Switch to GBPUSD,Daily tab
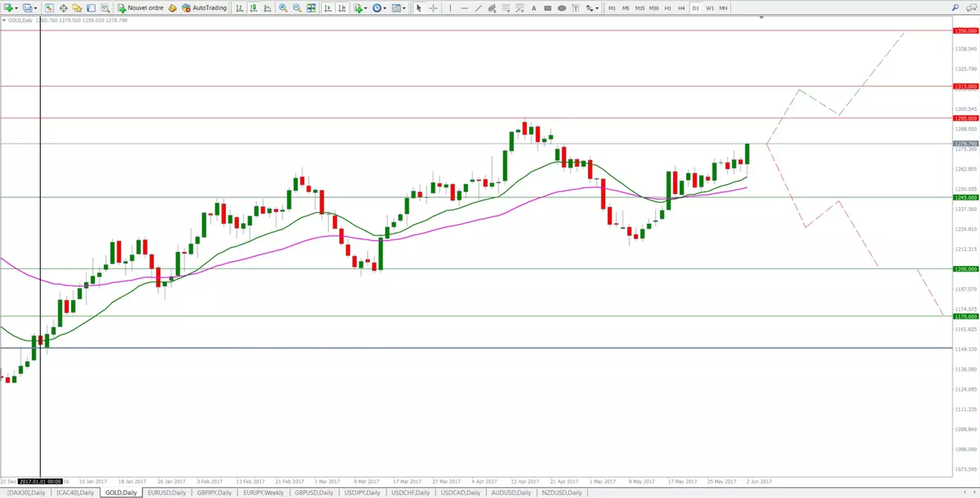 314,493
